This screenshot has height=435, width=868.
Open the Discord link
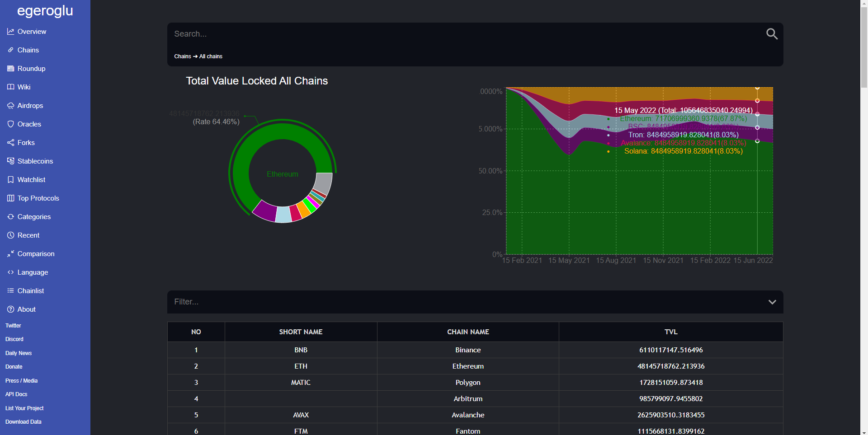[14, 339]
